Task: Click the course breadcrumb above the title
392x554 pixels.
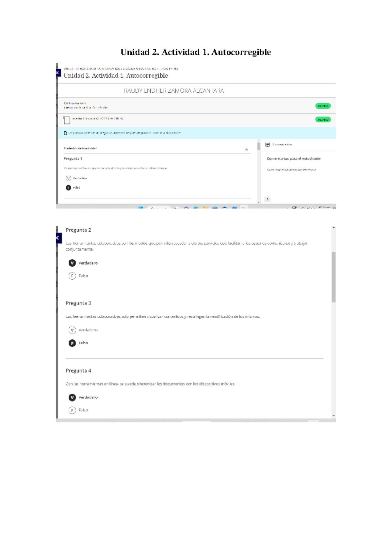Action: click(x=121, y=69)
